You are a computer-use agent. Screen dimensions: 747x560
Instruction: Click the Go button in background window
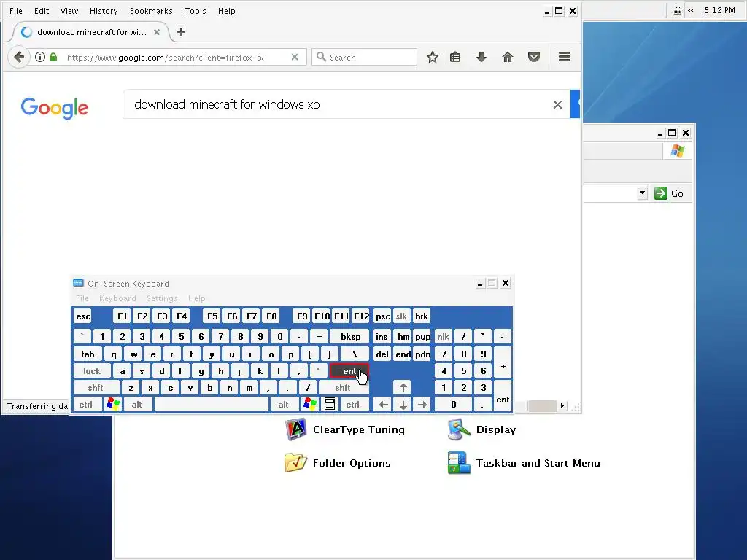pyautogui.click(x=669, y=193)
